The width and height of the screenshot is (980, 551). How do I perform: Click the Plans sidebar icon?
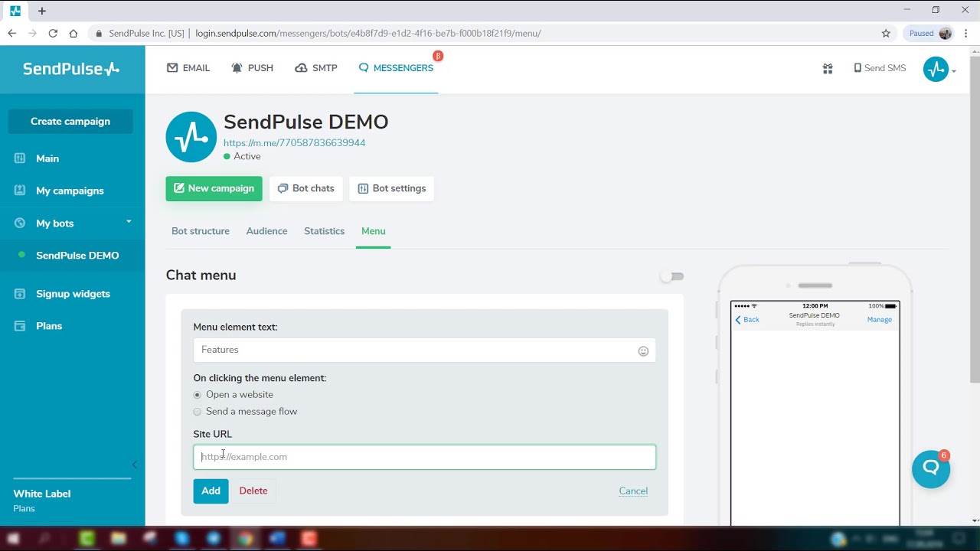[20, 326]
